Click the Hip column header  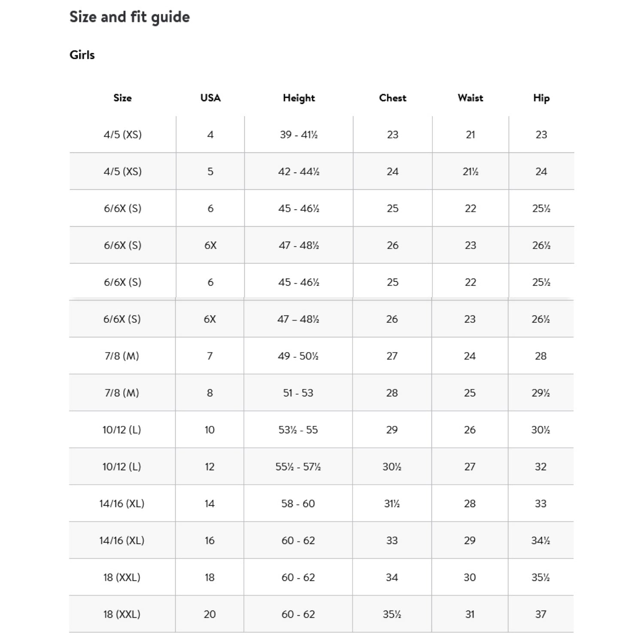pos(541,98)
